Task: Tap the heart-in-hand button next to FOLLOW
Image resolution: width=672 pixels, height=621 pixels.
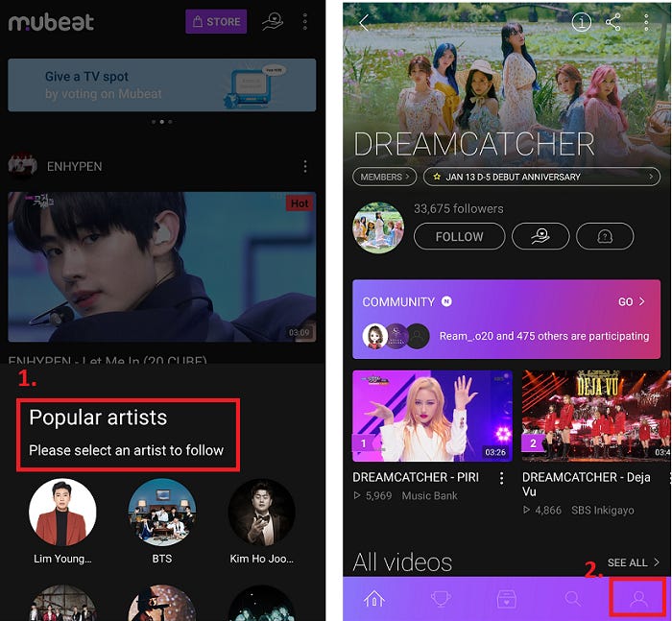Action: point(540,236)
